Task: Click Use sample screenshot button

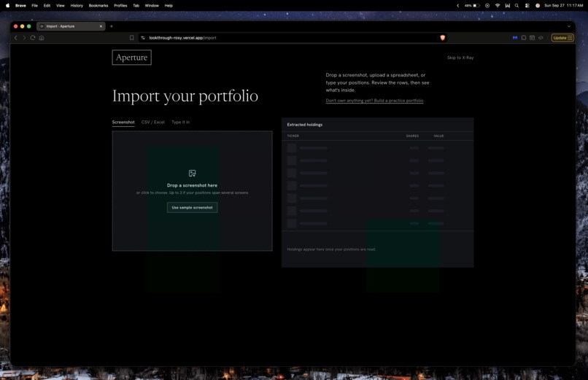Action: (192, 208)
